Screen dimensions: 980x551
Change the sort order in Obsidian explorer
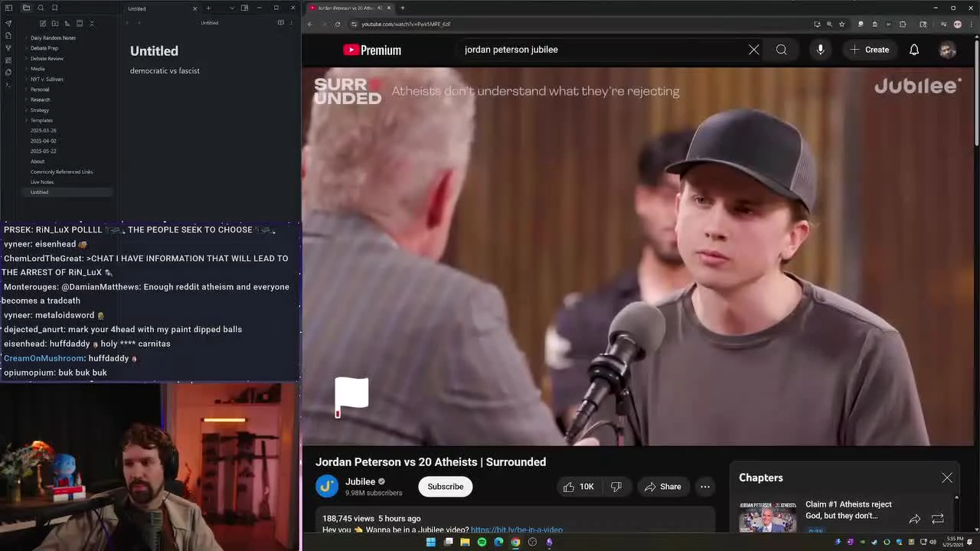click(67, 23)
